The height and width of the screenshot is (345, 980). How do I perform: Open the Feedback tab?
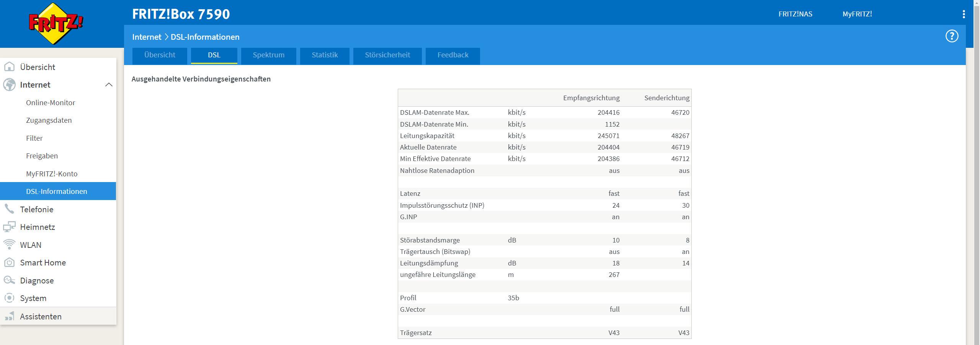(x=453, y=55)
